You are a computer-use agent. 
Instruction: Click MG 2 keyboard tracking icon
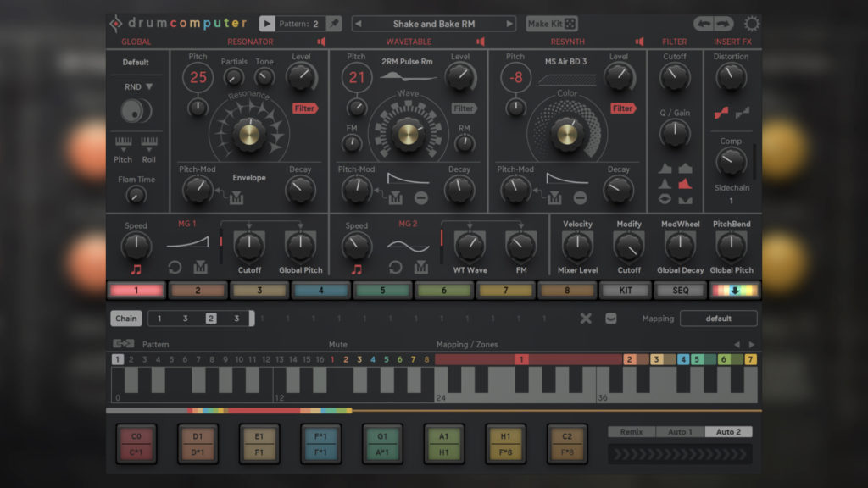pyautogui.click(x=421, y=268)
